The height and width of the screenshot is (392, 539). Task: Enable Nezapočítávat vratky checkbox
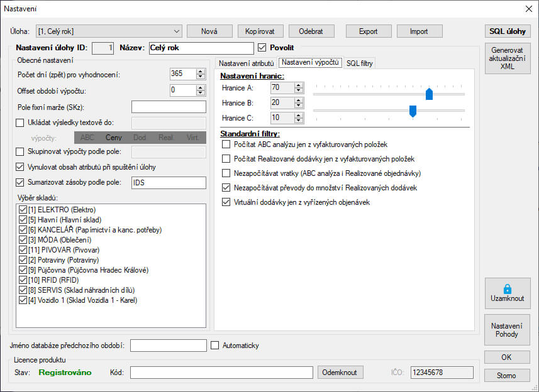coord(226,173)
